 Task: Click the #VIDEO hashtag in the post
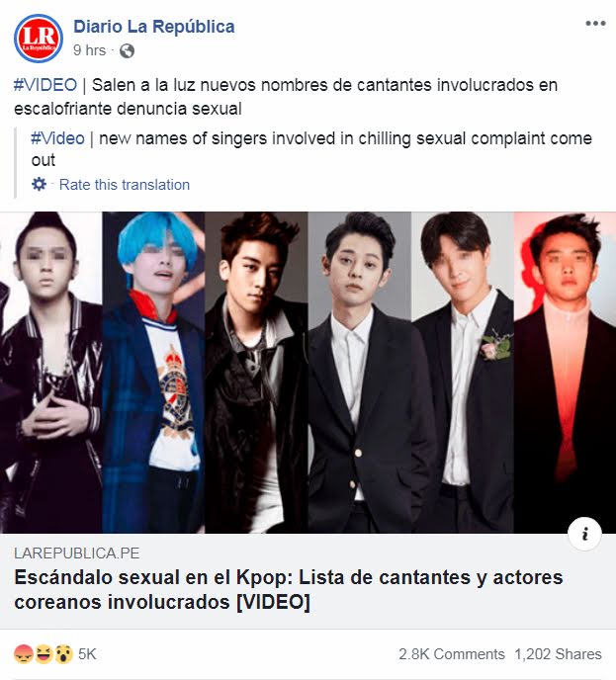pos(45,85)
